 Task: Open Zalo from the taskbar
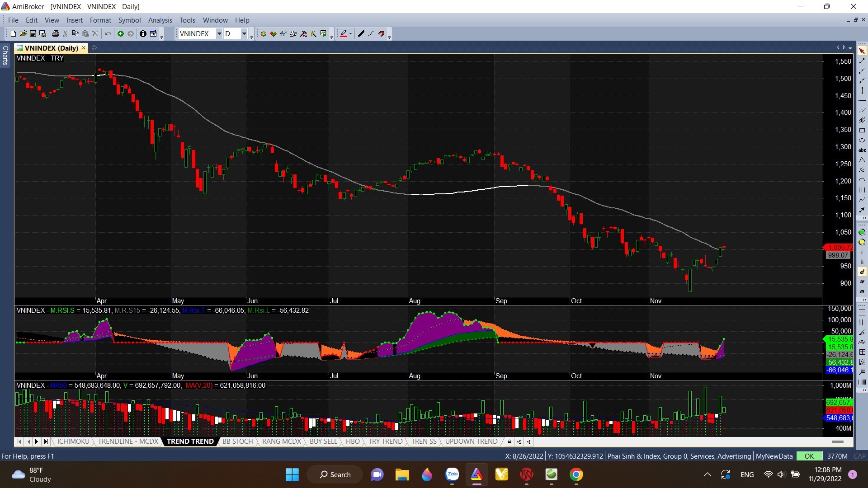(x=452, y=475)
